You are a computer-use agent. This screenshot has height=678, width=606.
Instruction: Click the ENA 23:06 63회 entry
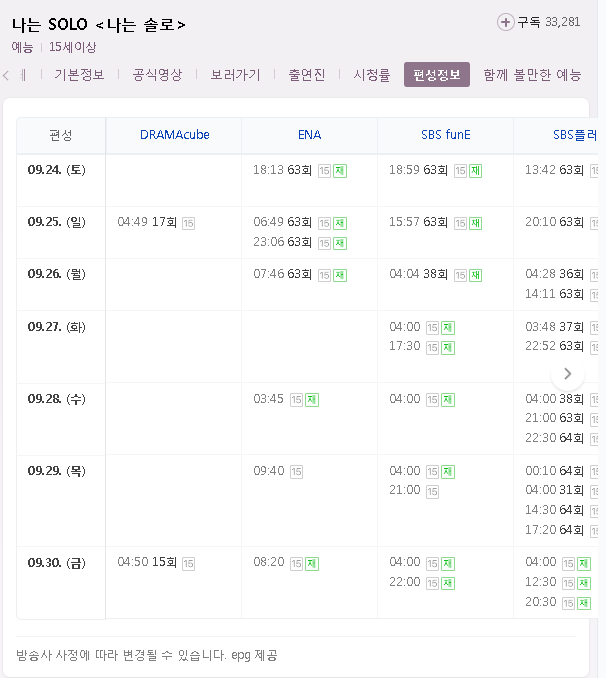(282, 242)
